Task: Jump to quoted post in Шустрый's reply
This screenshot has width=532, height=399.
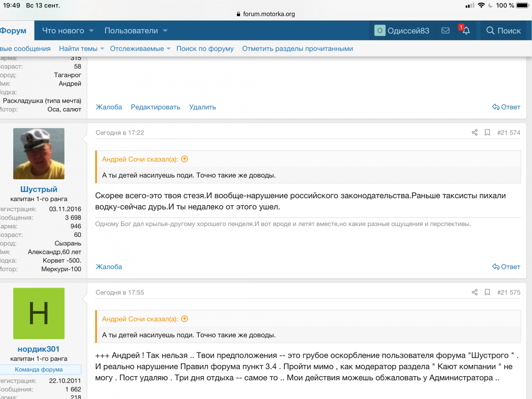Action: (x=185, y=159)
